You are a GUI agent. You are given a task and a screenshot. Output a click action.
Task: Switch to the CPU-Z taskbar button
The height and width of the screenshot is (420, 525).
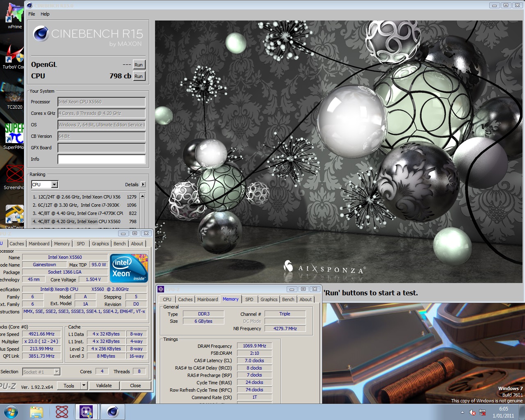tap(86, 412)
